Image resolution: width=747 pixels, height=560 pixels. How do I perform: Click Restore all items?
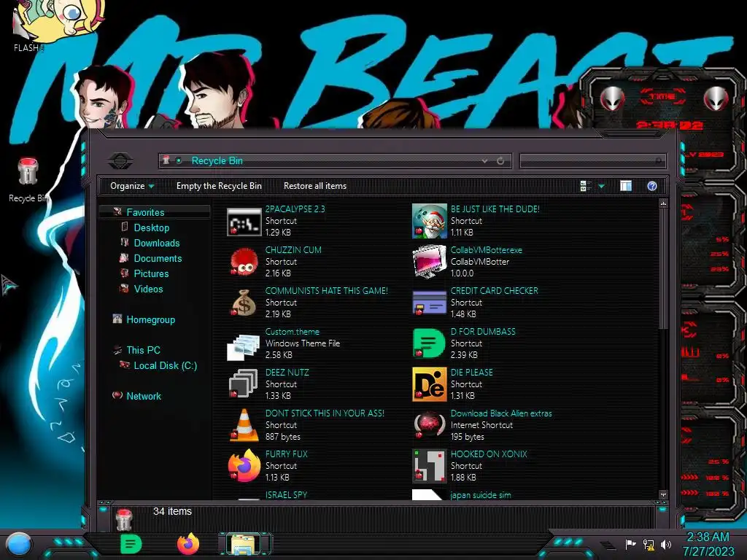(x=315, y=186)
